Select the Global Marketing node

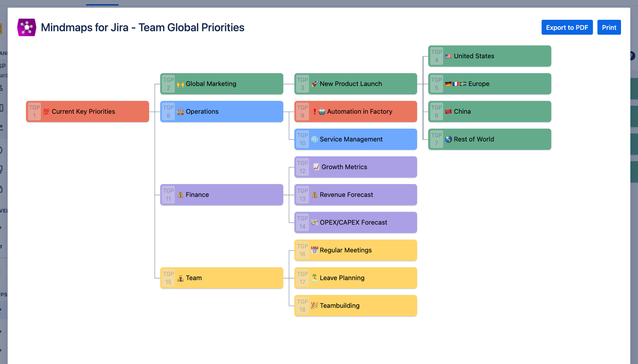(222, 84)
